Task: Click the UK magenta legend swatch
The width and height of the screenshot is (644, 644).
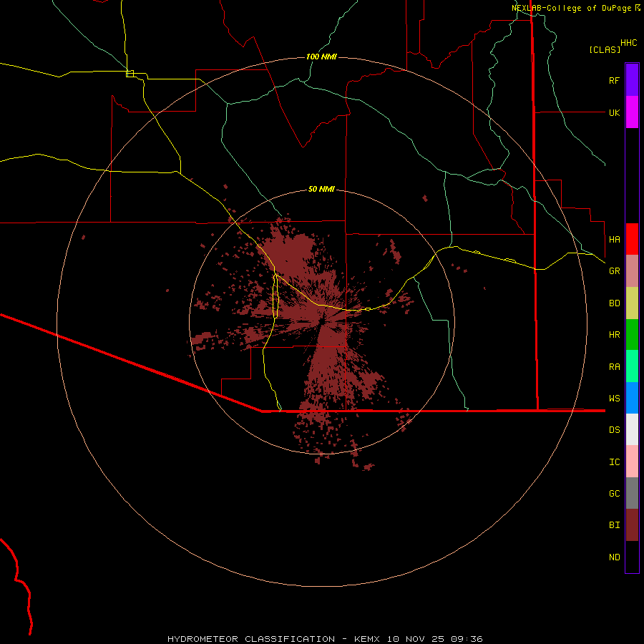Action: click(632, 112)
